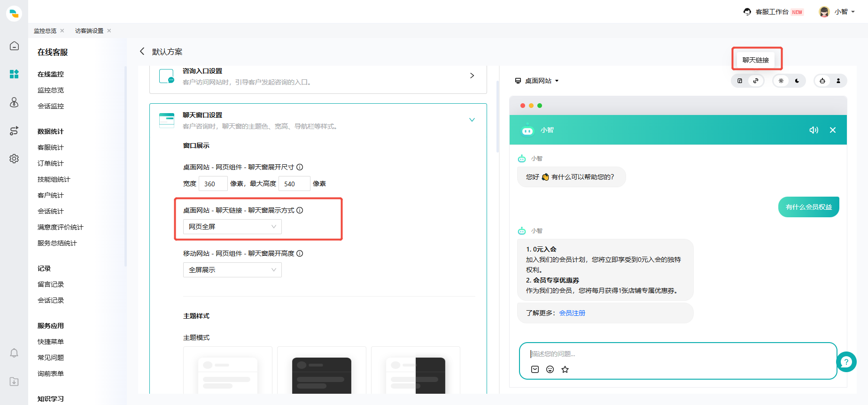Open the 桌面网站 device type dropdown
Viewport: 868px width, 405px height.
pyautogui.click(x=537, y=81)
